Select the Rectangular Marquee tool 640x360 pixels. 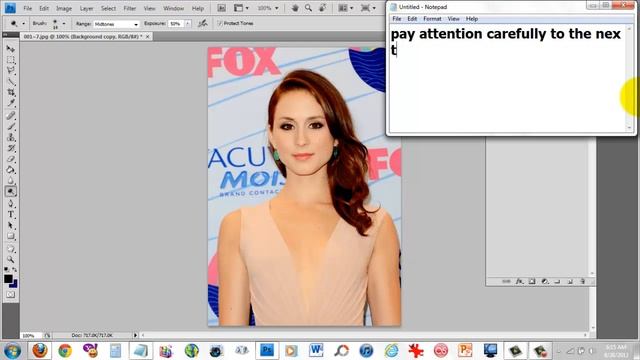pyautogui.click(x=11, y=60)
